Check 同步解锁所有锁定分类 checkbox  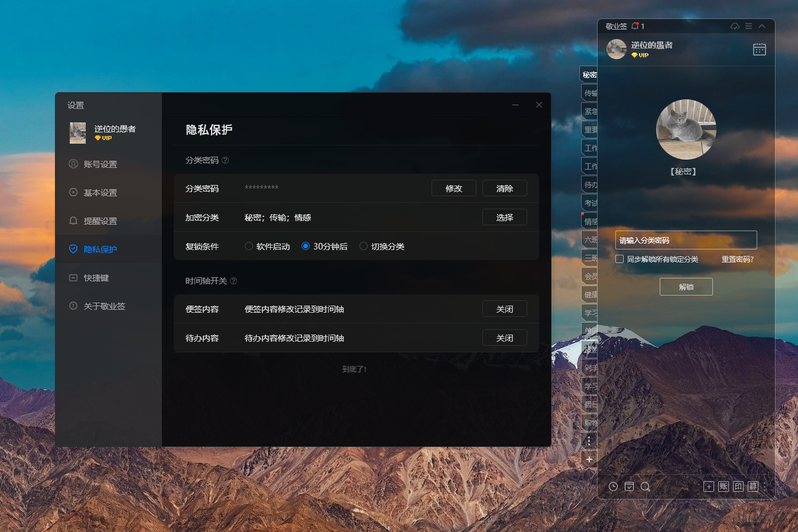(x=619, y=259)
